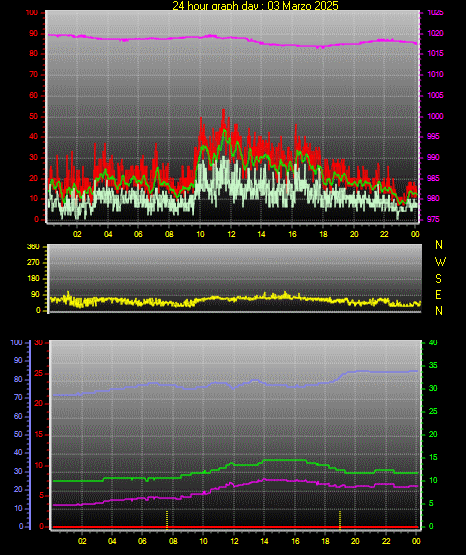Viewport: 466px width, 555px height.
Task: Click the red "70" label on the wind graph
Action: coord(34,74)
